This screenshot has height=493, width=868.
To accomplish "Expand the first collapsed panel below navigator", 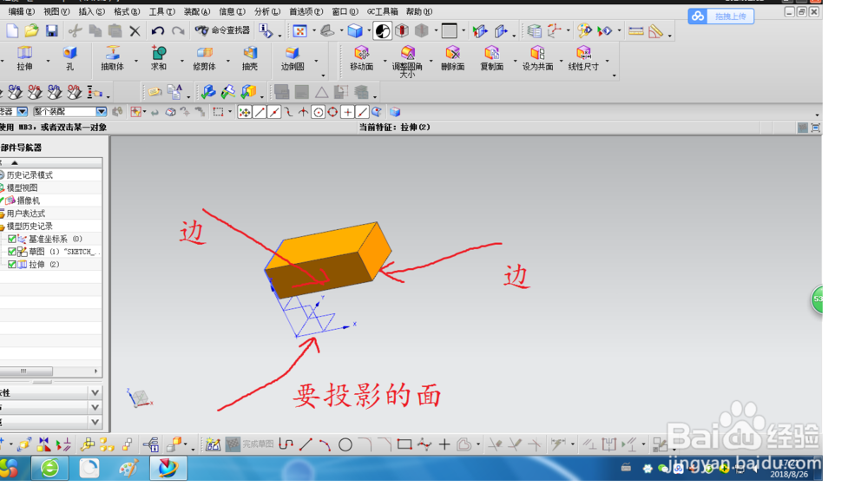I will click(x=95, y=393).
